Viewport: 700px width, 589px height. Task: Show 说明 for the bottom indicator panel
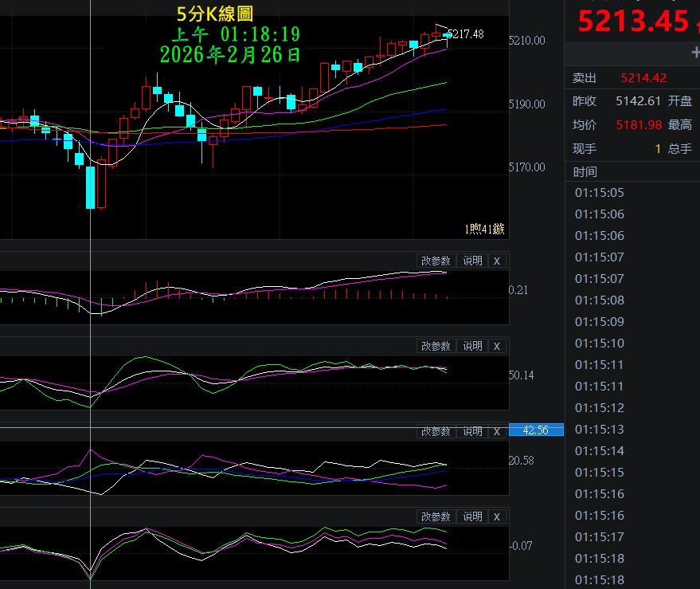point(472,516)
